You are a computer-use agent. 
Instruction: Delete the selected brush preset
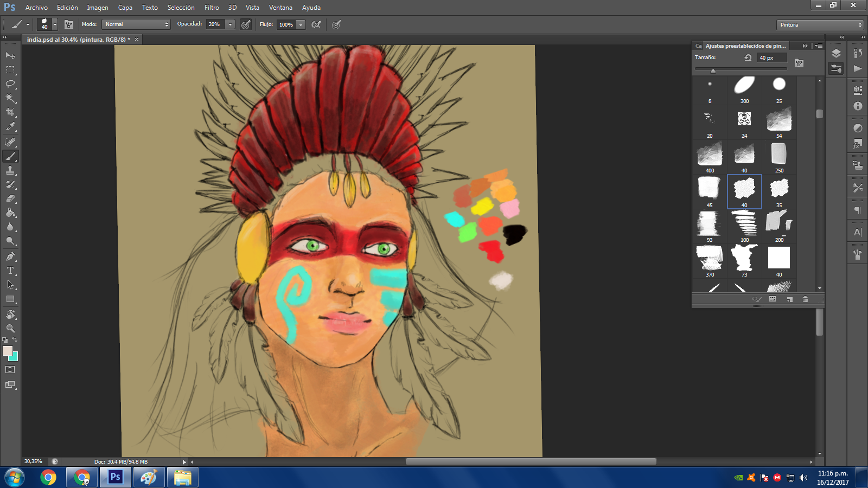[x=805, y=299]
